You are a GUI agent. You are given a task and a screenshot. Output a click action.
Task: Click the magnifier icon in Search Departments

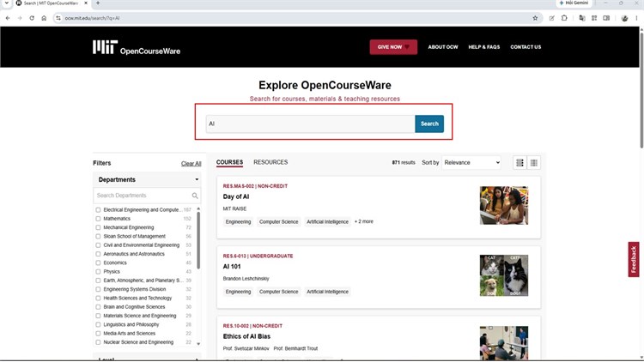pyautogui.click(x=195, y=196)
